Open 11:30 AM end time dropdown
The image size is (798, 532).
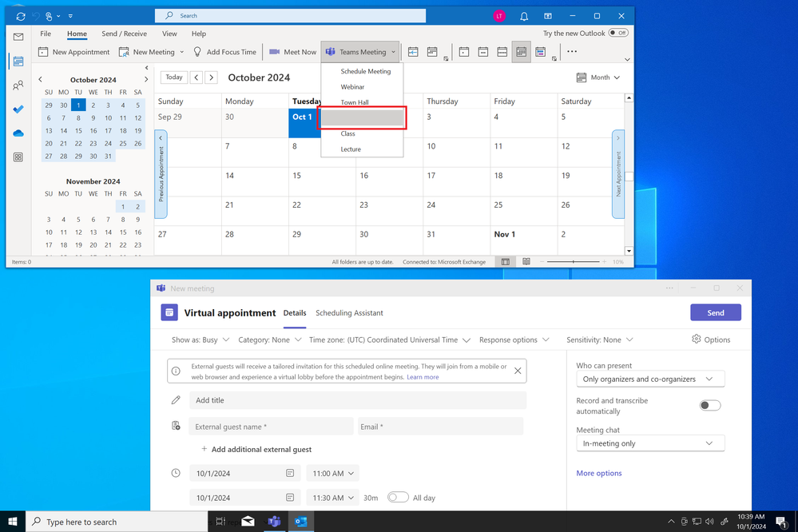[x=333, y=498]
